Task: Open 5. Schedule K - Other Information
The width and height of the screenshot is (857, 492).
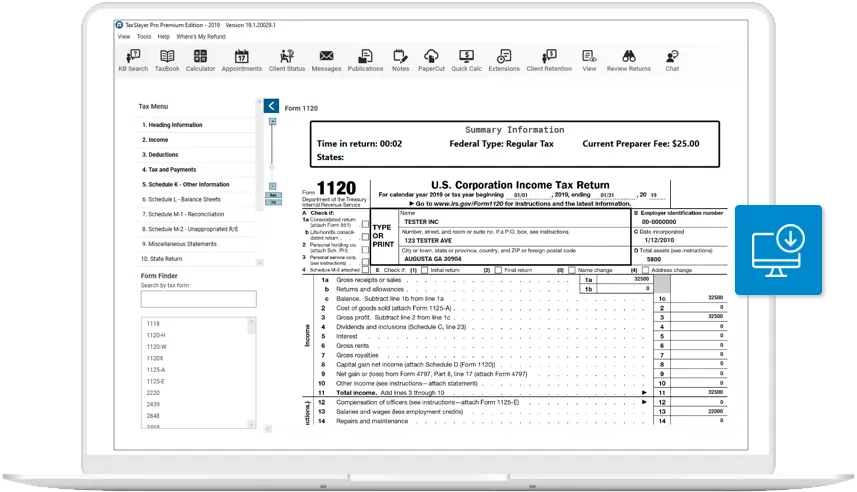Action: (x=196, y=184)
